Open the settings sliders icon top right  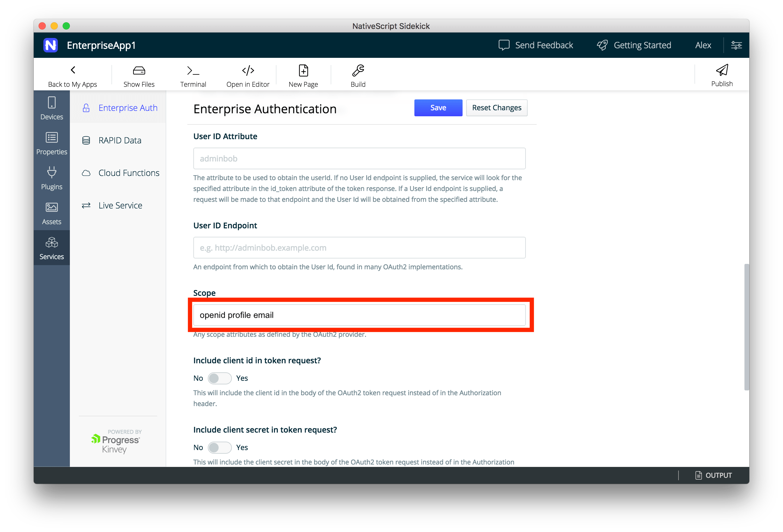click(736, 45)
